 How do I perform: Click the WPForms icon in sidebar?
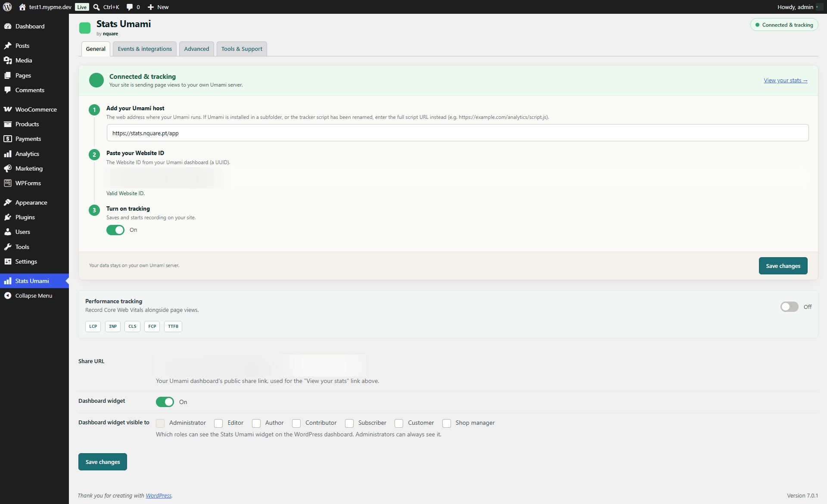click(8, 183)
